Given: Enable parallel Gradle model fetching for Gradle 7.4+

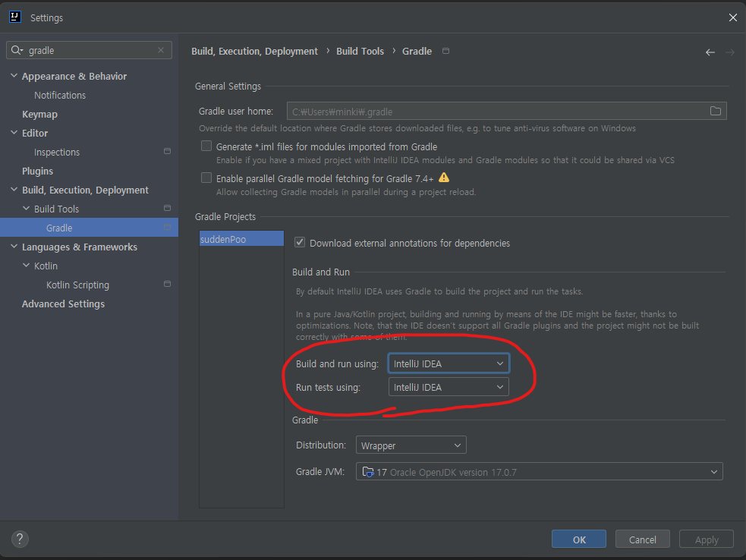Looking at the screenshot, I should tap(206, 178).
